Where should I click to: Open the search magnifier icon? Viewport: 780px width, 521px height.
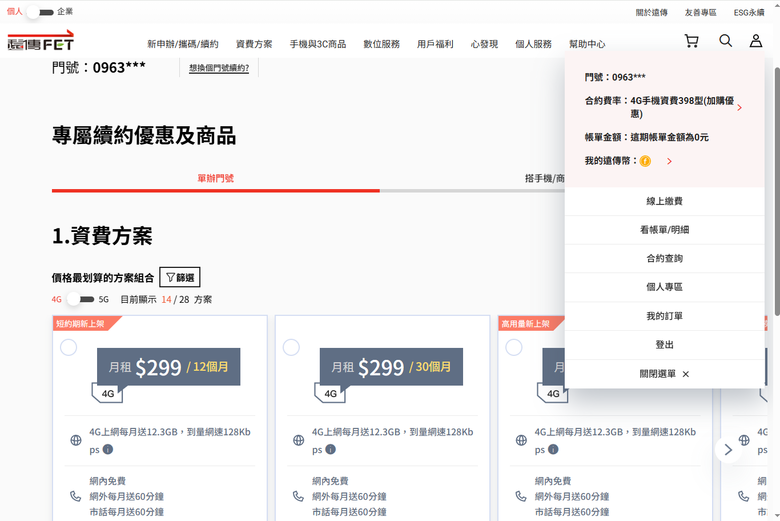725,41
